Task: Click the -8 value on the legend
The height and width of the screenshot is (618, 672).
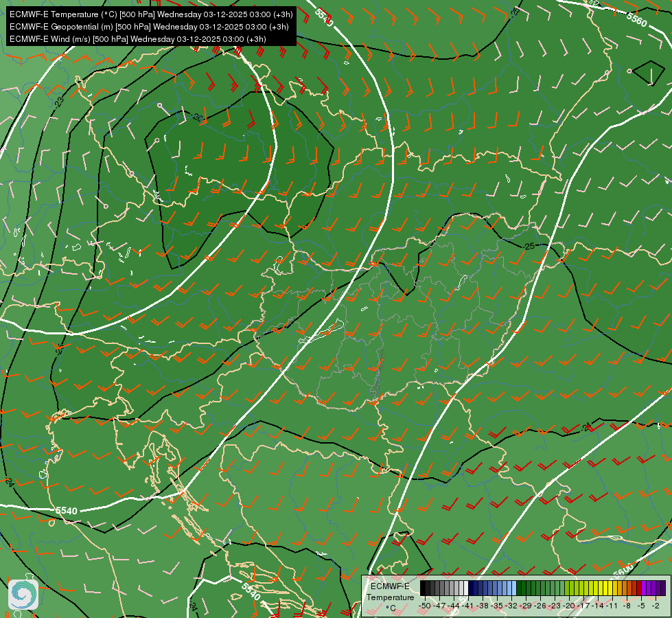Action: click(x=627, y=606)
